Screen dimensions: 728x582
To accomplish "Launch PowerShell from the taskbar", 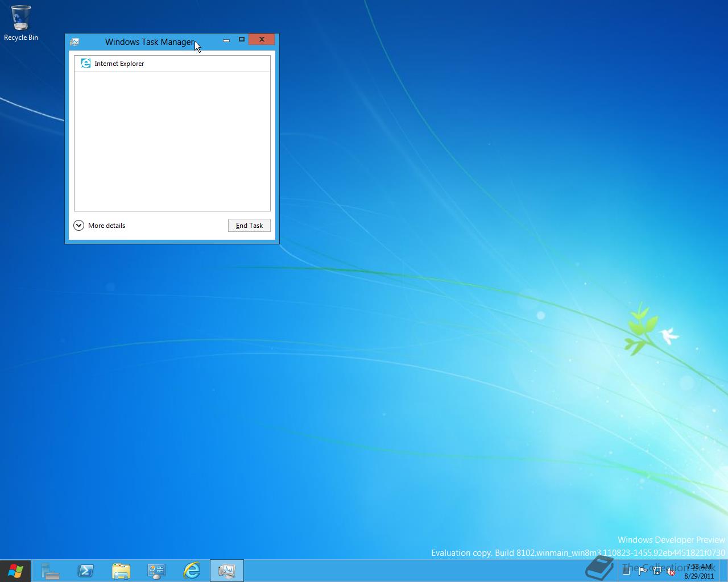I will point(86,571).
